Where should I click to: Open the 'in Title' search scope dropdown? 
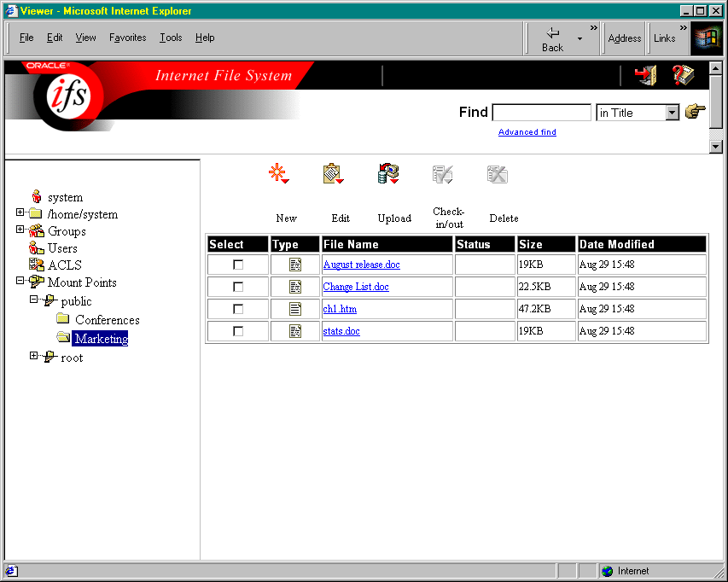pyautogui.click(x=673, y=113)
